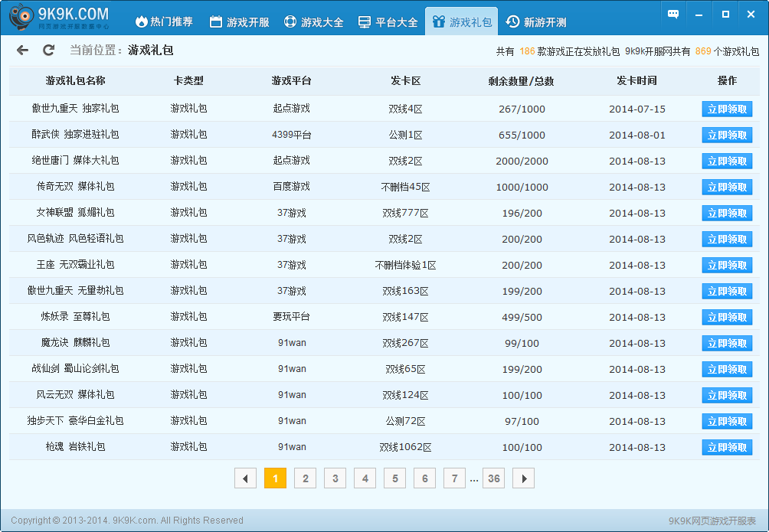Claim 炼妖录 至尊礼包 gift

[x=727, y=317]
